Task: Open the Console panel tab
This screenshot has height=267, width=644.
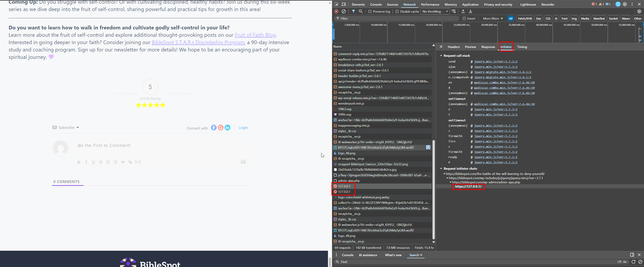Action: coord(375,4)
